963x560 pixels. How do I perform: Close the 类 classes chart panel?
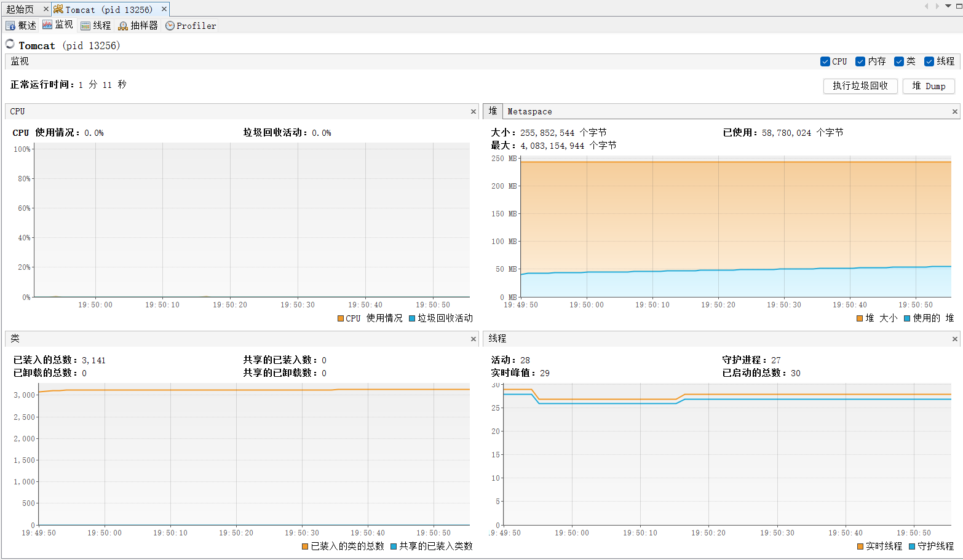click(x=474, y=339)
